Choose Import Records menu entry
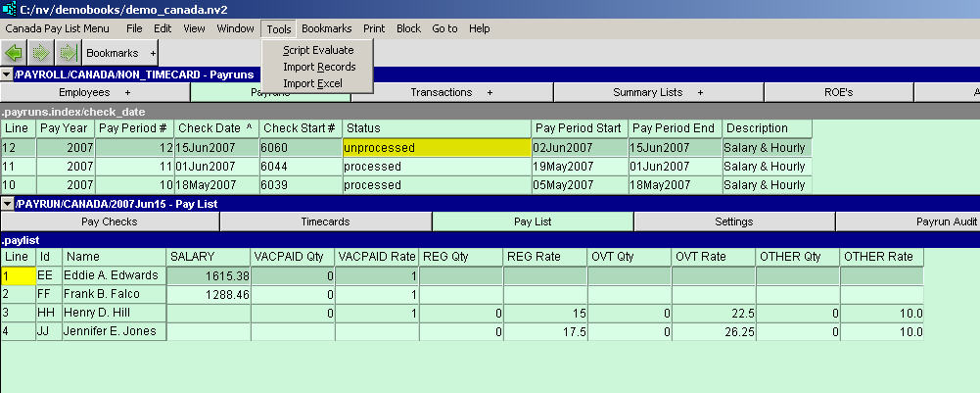The height and width of the screenshot is (393, 980). [x=319, y=67]
